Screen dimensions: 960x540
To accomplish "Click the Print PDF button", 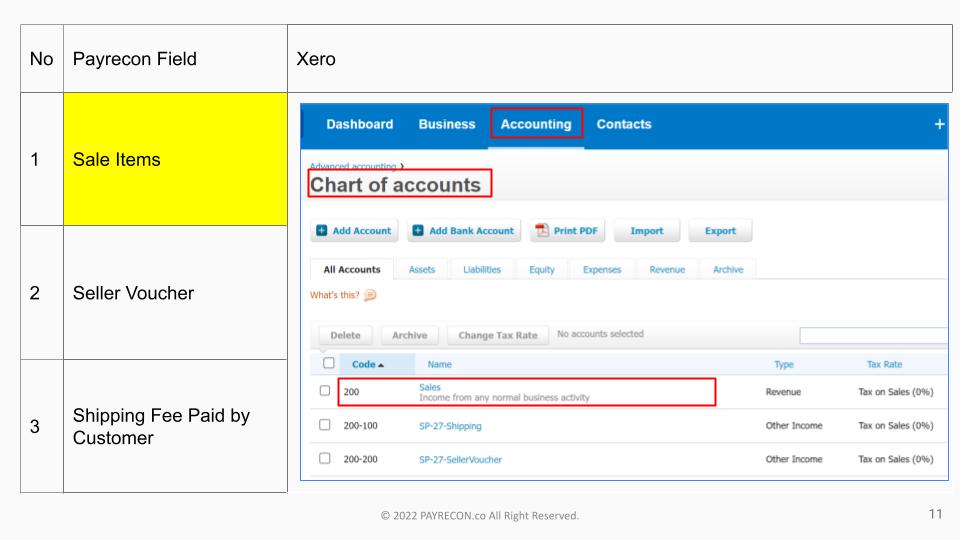I will point(568,231).
